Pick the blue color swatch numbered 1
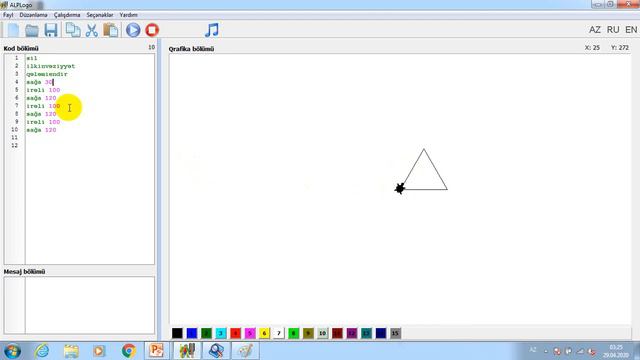Viewport: 640px width, 360px height. point(192,333)
